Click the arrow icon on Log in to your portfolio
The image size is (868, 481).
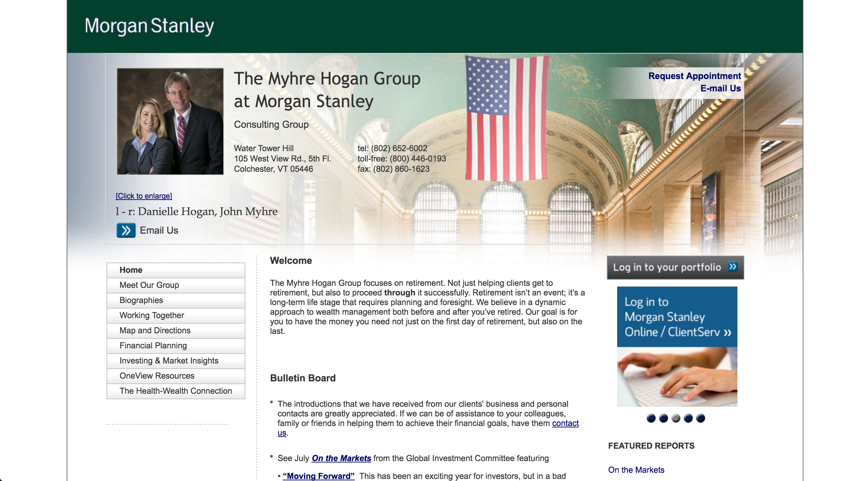tap(732, 267)
